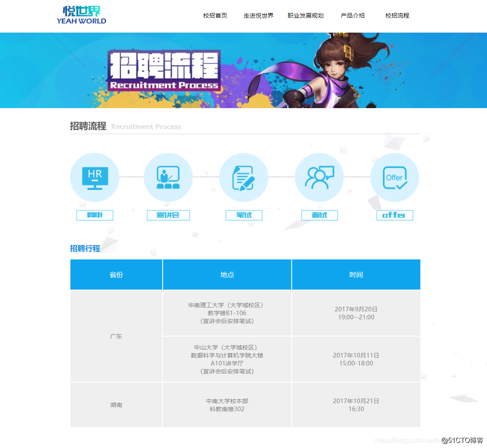Open the 校招首页 menu item
Viewport: 487px width, 448px height.
click(x=215, y=16)
